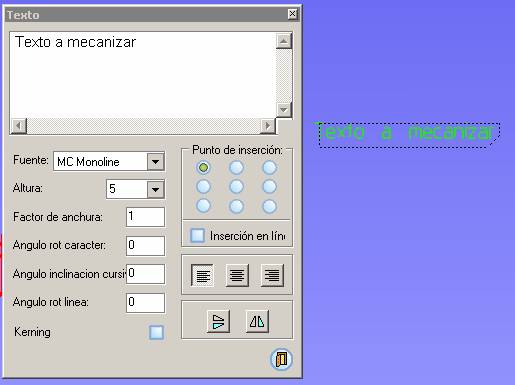Click the horizontal mirror flip icon
Screen dimensions: 515x385
(257, 321)
